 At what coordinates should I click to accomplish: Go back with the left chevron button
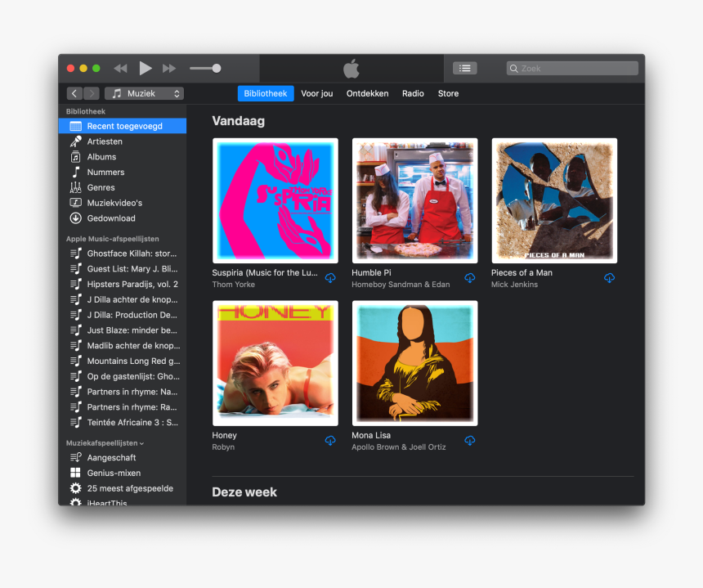coord(74,93)
